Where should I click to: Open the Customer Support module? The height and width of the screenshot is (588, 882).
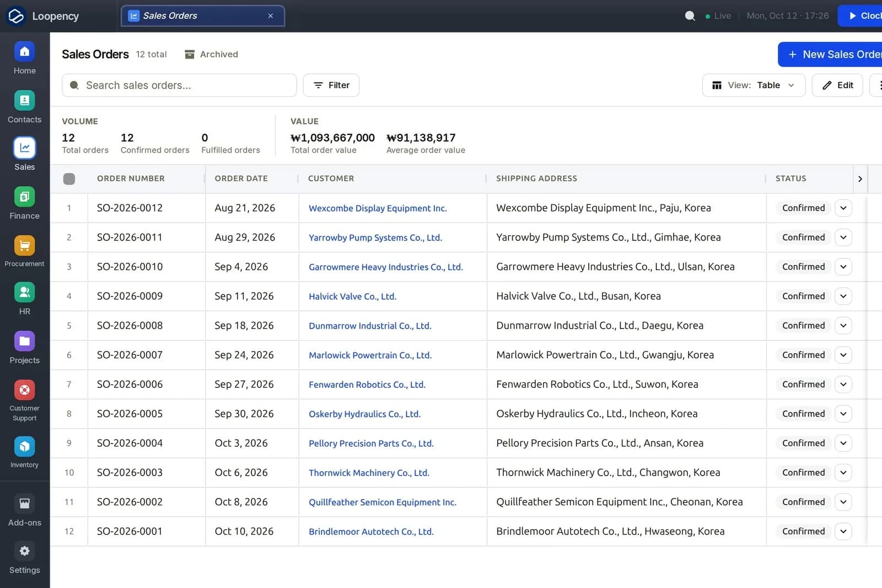coord(24,401)
